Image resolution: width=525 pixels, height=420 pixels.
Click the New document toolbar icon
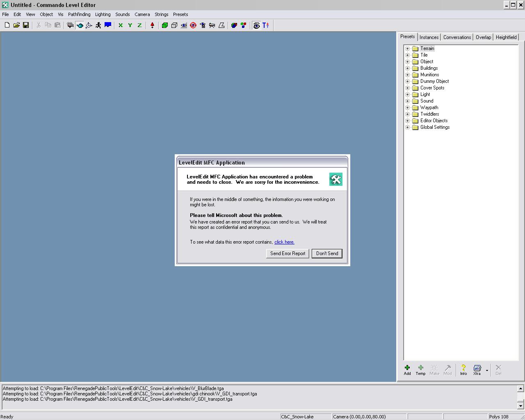7,25
